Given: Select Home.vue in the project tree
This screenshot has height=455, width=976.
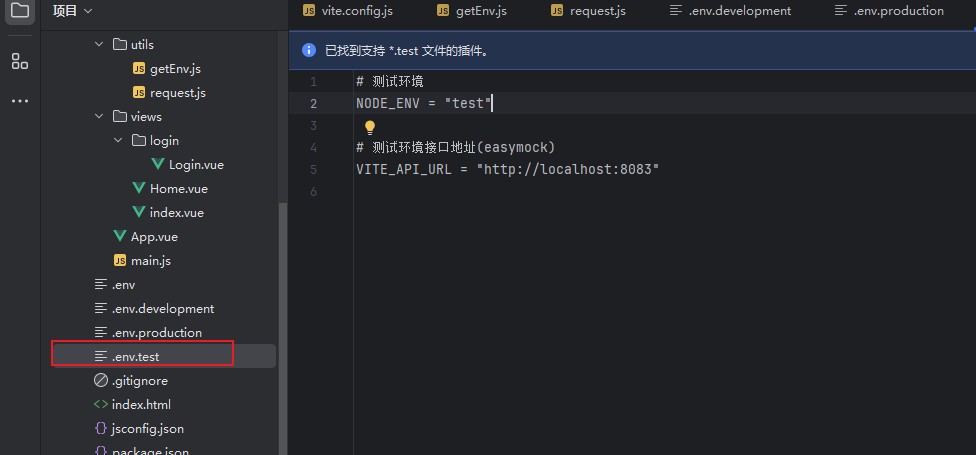Looking at the screenshot, I should 179,189.
